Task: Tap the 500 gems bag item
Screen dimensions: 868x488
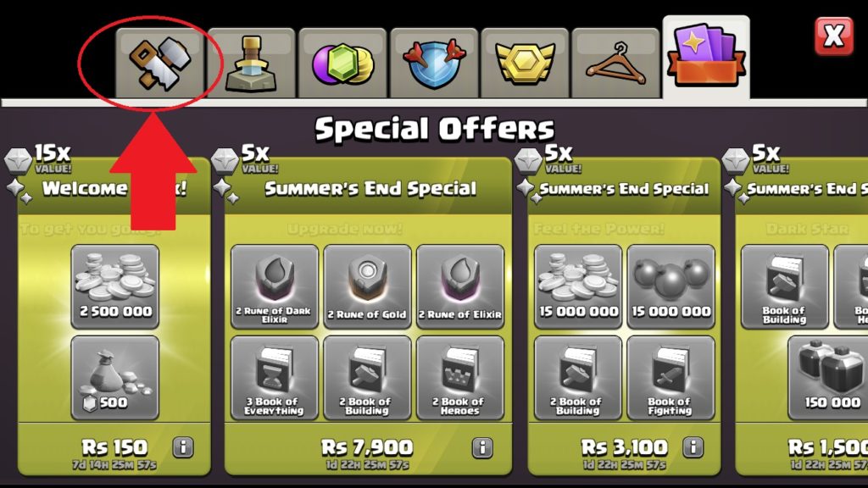Action: click(115, 378)
